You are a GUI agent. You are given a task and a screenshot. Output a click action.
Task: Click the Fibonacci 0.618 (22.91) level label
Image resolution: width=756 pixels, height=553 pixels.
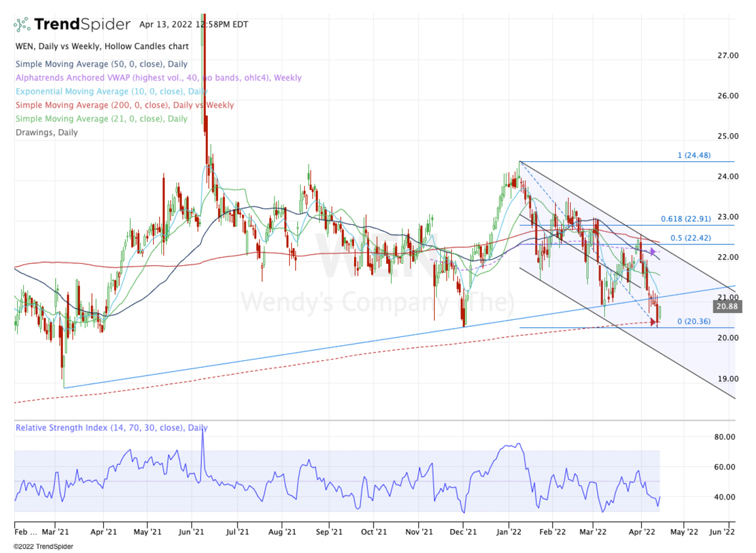click(x=685, y=219)
